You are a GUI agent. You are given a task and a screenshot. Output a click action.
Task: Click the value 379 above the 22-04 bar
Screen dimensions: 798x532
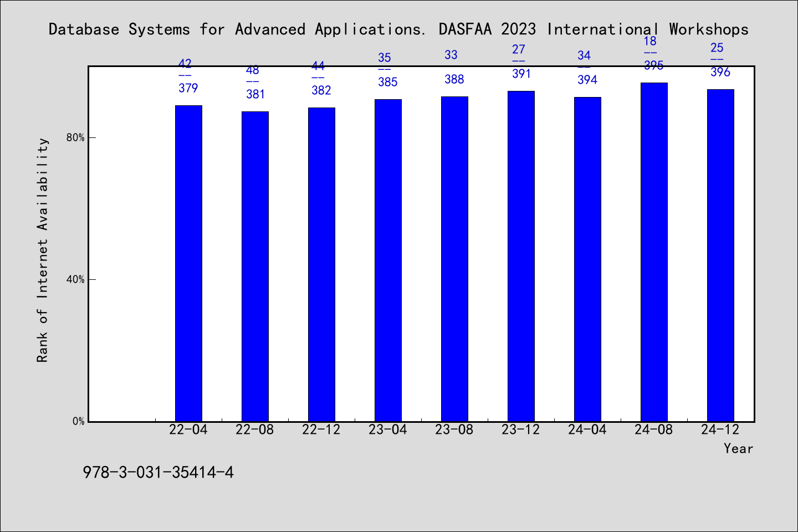pos(188,88)
